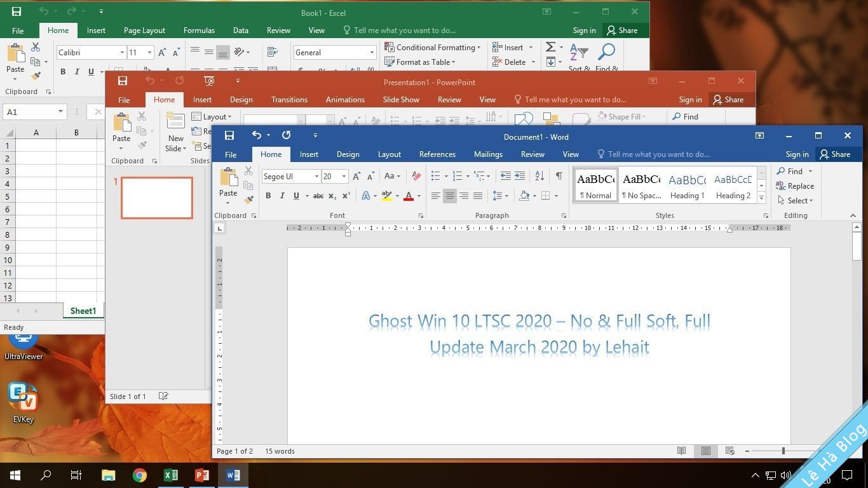The image size is (868, 488).
Task: Click the New Slide icon in PowerPoint
Action: click(x=175, y=121)
